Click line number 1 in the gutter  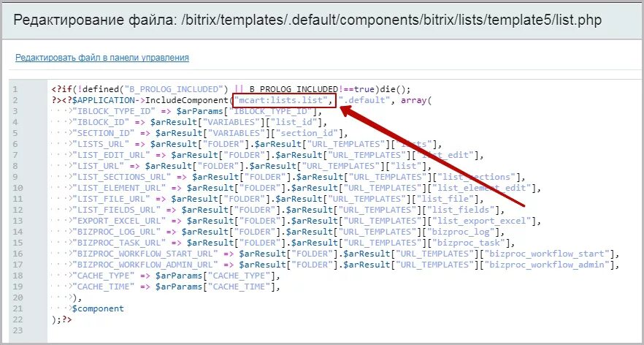[x=15, y=89]
